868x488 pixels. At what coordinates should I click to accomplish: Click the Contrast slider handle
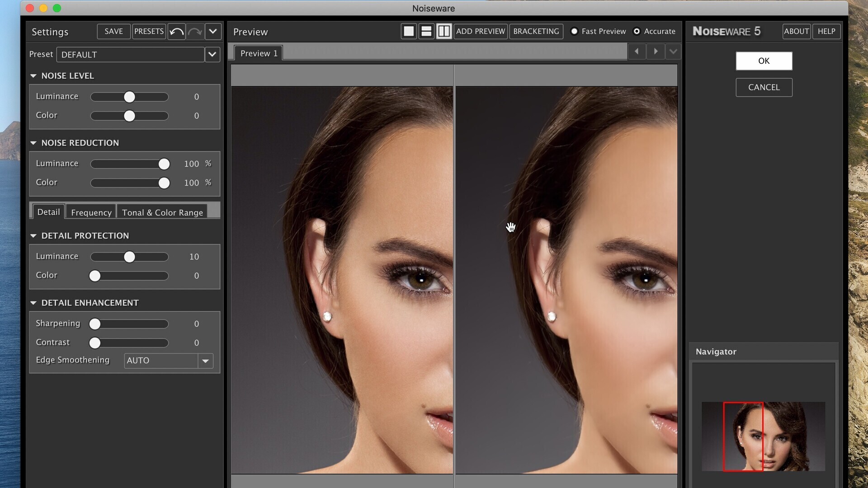pyautogui.click(x=94, y=343)
